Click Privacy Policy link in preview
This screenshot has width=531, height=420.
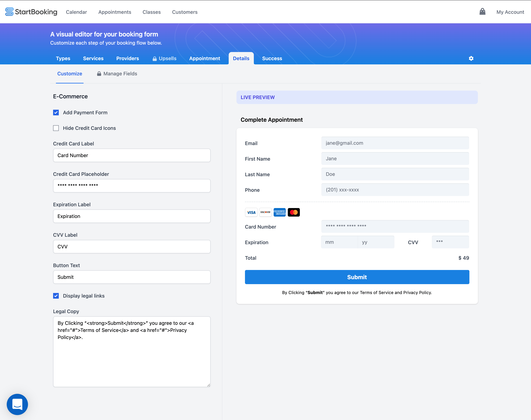(x=417, y=292)
